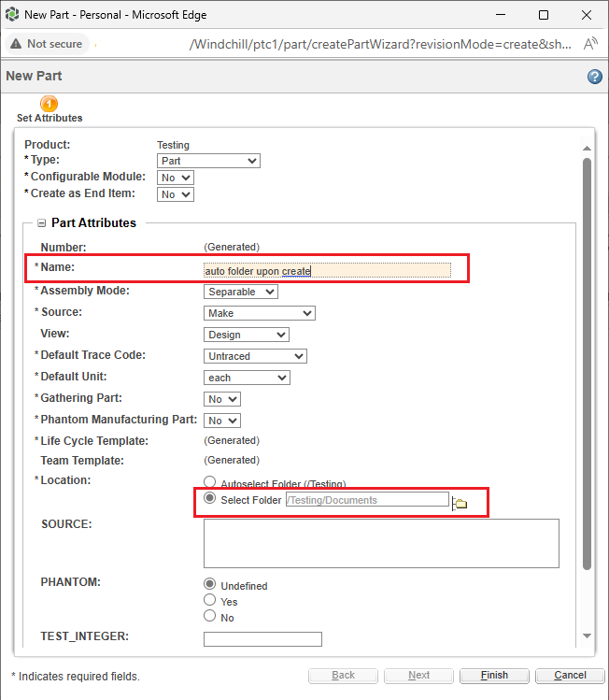Close the New Part browser window
Viewport: 609px width, 700px height.
tap(587, 15)
